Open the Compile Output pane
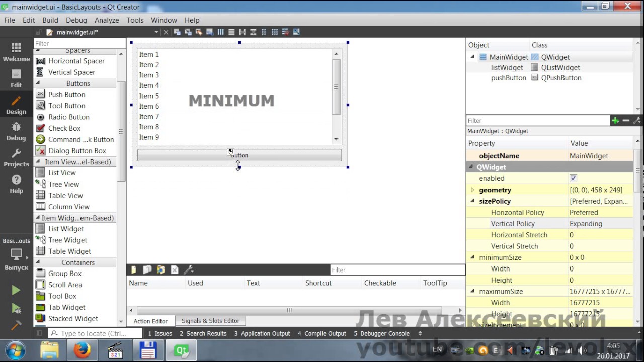Viewport: 644px width, 362px height. tap(322, 333)
